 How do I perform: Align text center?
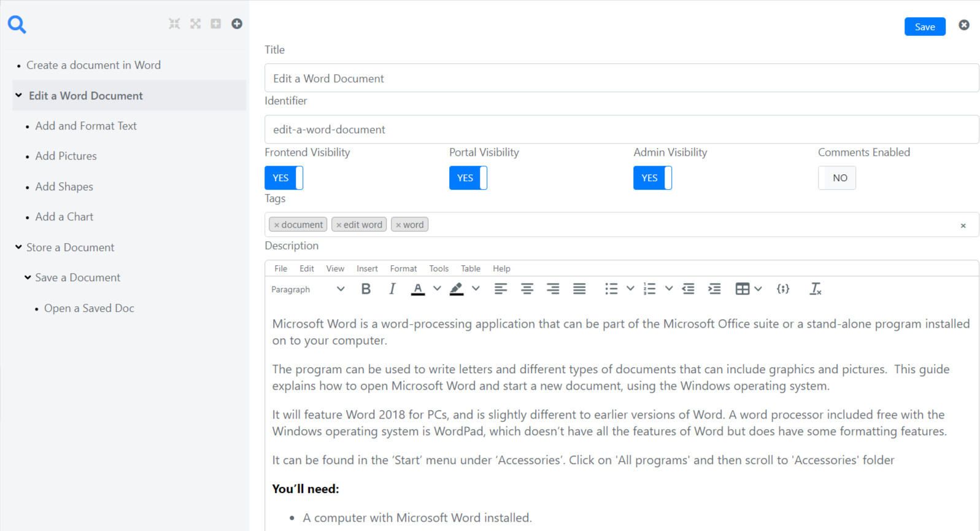pyautogui.click(x=527, y=289)
